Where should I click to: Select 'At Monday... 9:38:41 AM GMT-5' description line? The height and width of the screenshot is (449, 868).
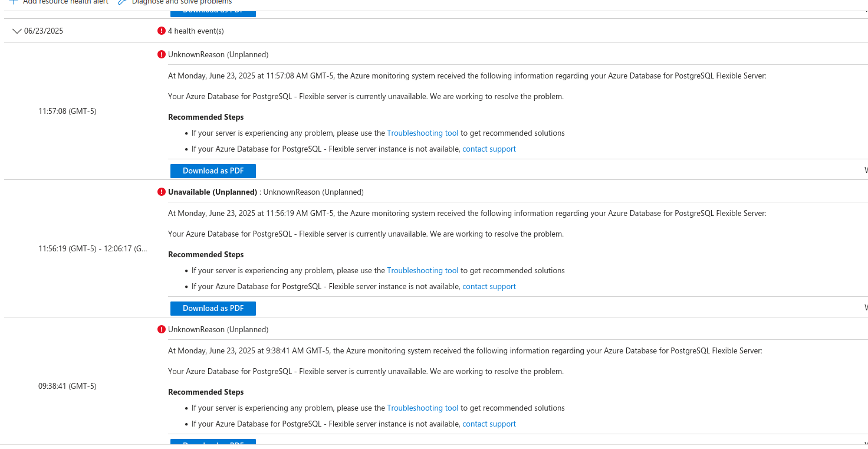click(465, 350)
